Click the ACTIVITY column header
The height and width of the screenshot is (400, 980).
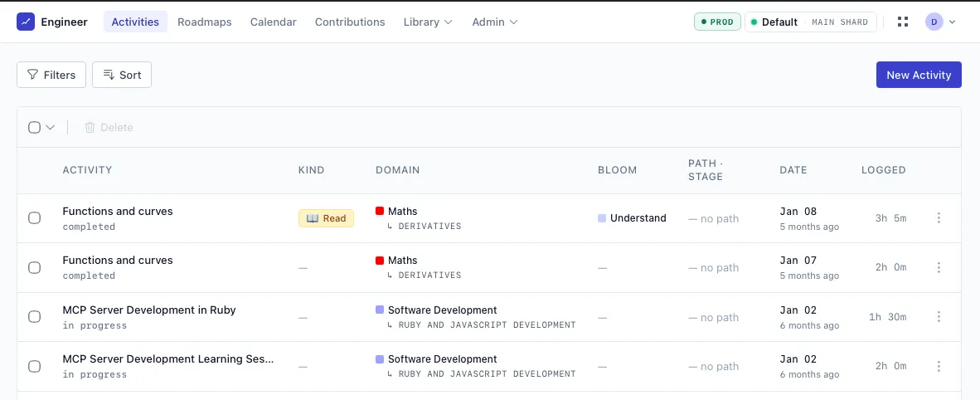pyautogui.click(x=88, y=169)
